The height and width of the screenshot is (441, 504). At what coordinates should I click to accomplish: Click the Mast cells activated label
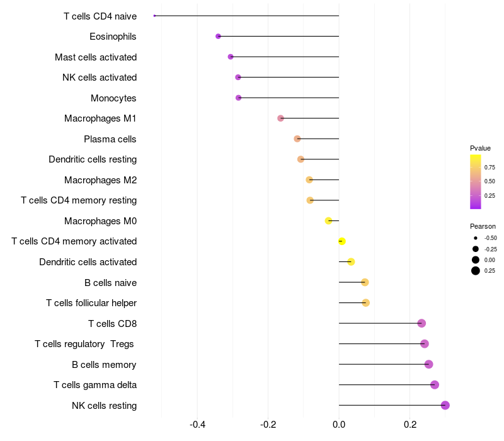tap(96, 57)
